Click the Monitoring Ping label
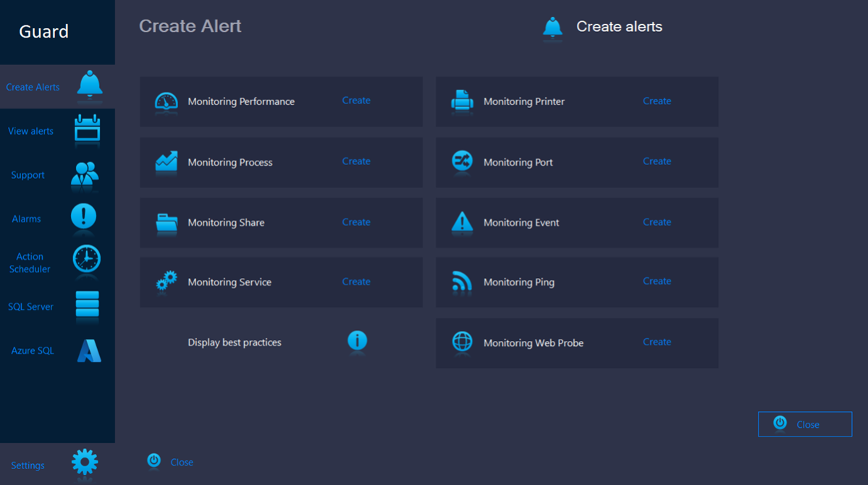Screen dimensions: 868x485 (x=519, y=282)
